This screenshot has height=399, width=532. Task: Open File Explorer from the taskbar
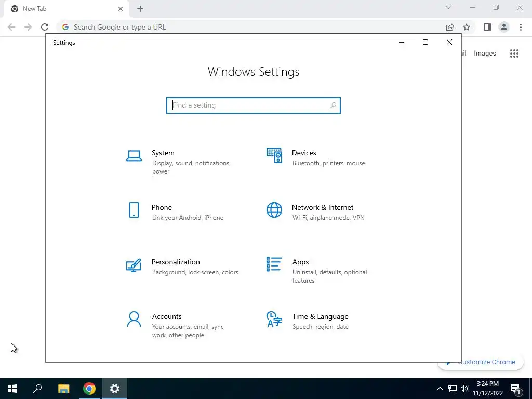click(63, 389)
